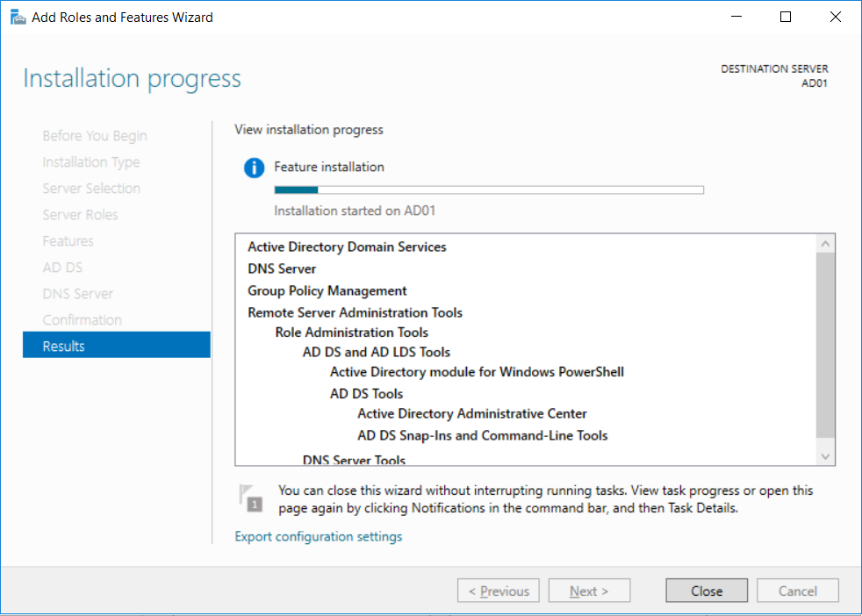Select the Group Policy Management row

(327, 290)
